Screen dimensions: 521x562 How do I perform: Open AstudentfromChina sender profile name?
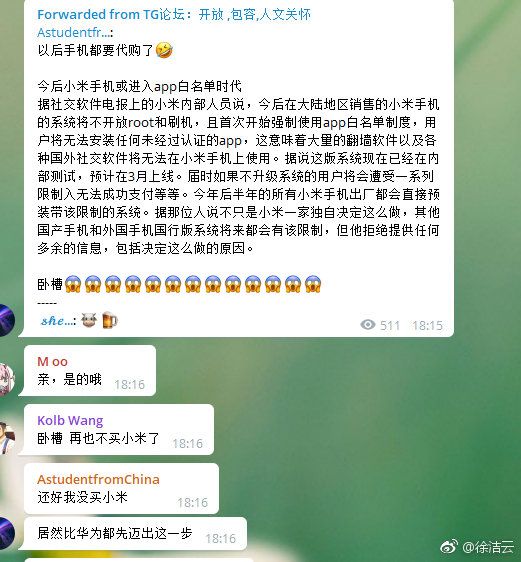pos(98,479)
